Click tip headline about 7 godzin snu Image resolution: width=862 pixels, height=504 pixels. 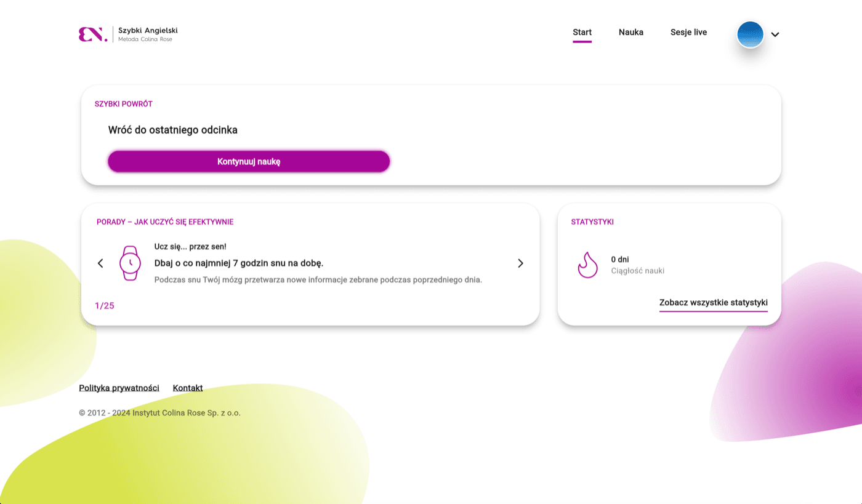[x=239, y=263]
